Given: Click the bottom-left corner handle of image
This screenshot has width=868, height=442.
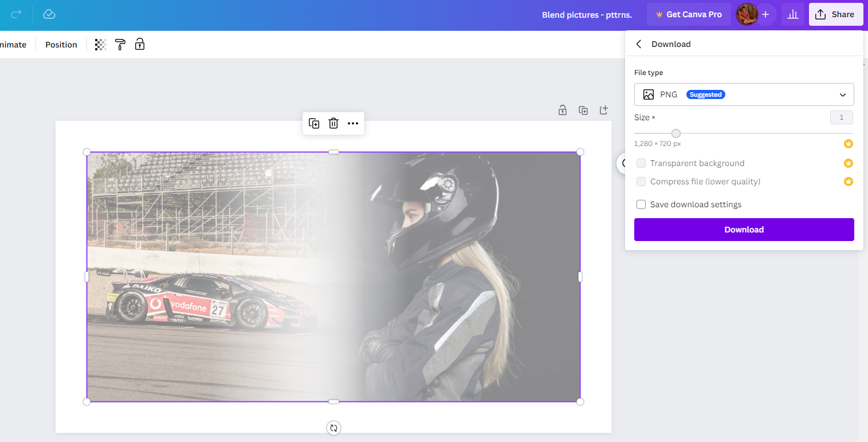Looking at the screenshot, I should 87,401.
